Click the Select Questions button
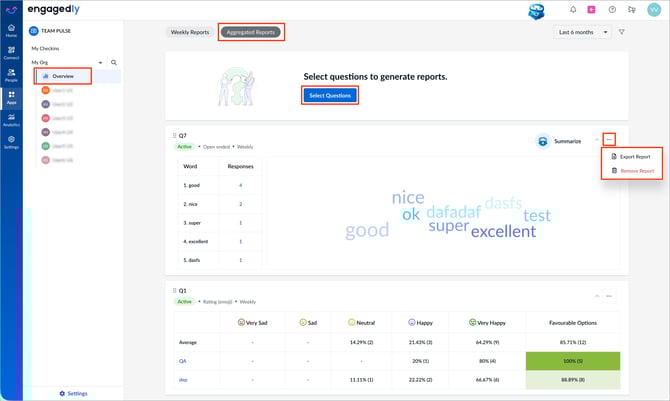670x401 pixels. coord(330,95)
